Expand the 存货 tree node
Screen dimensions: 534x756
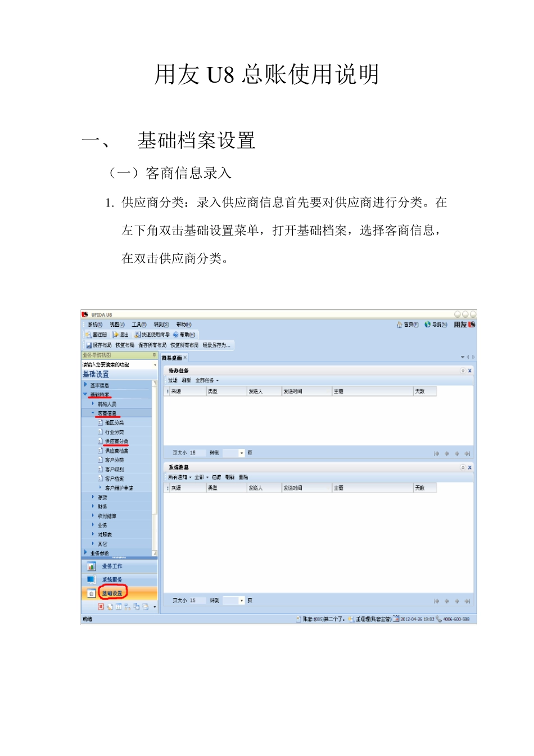93,497
